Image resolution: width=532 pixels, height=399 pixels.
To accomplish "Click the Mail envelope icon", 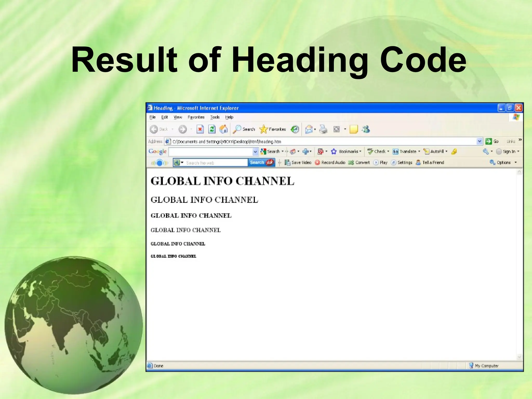I will [309, 129].
